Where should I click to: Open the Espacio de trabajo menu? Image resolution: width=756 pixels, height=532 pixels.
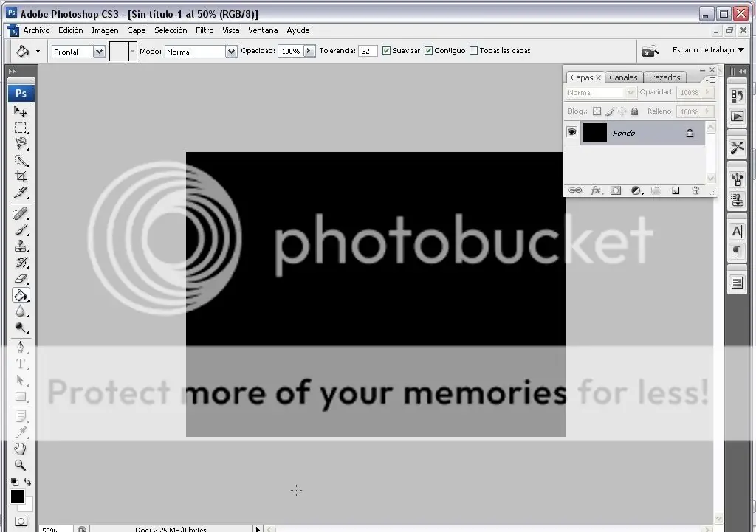point(708,49)
